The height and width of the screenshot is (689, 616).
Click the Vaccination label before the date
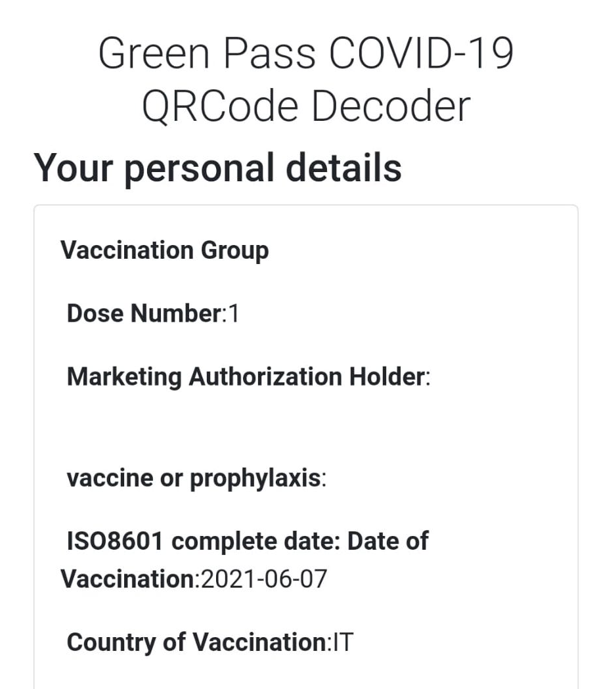pos(128,580)
